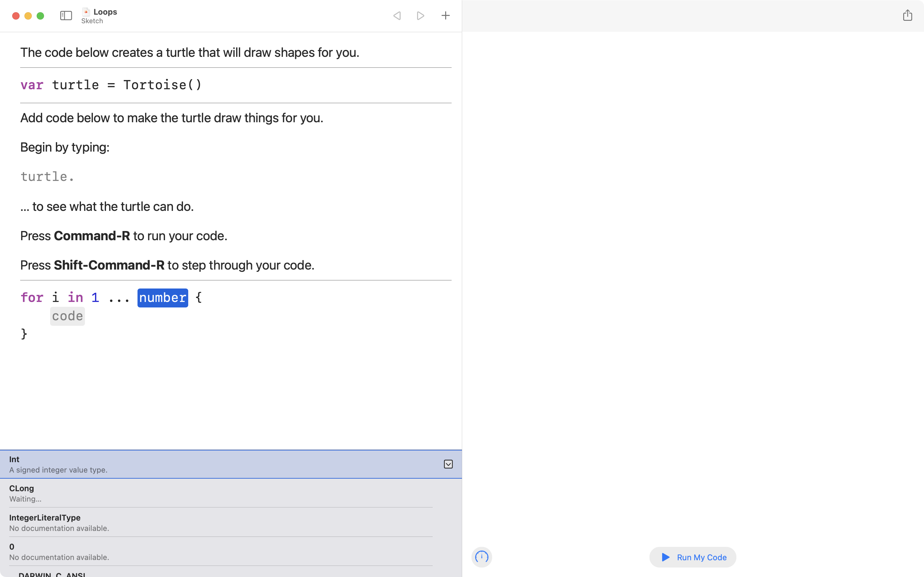Click the Loops sketch document icon
This screenshot has width=924, height=577.
86,11
